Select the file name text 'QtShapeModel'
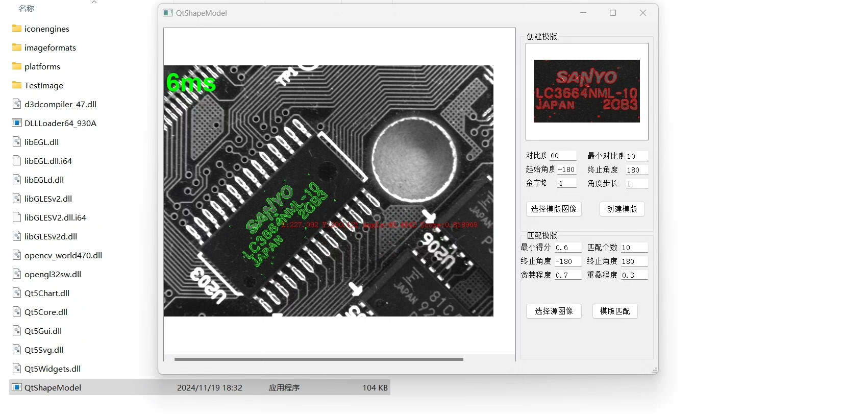The image size is (868, 414). pos(53,387)
